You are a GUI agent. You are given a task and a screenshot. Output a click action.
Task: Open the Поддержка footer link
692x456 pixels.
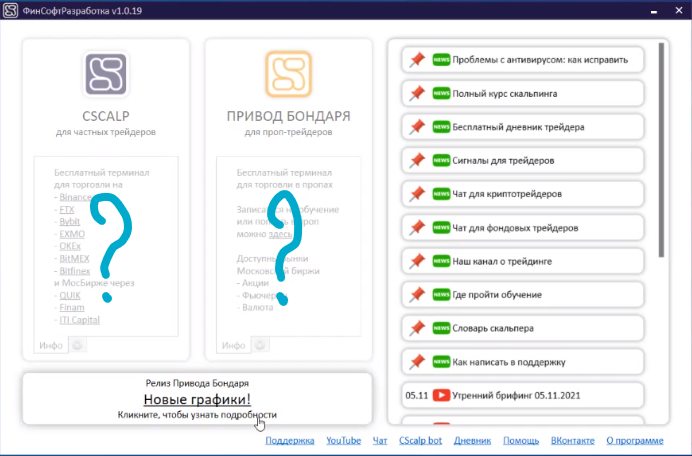[290, 441]
